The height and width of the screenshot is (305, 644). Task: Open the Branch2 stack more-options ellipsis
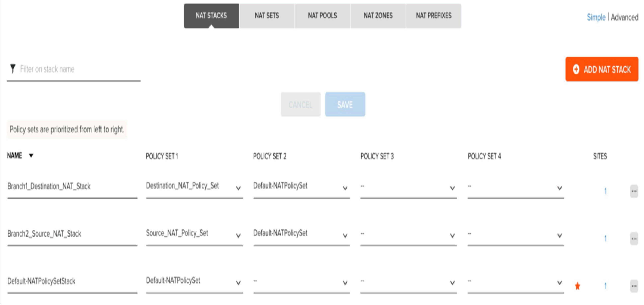[x=634, y=239]
